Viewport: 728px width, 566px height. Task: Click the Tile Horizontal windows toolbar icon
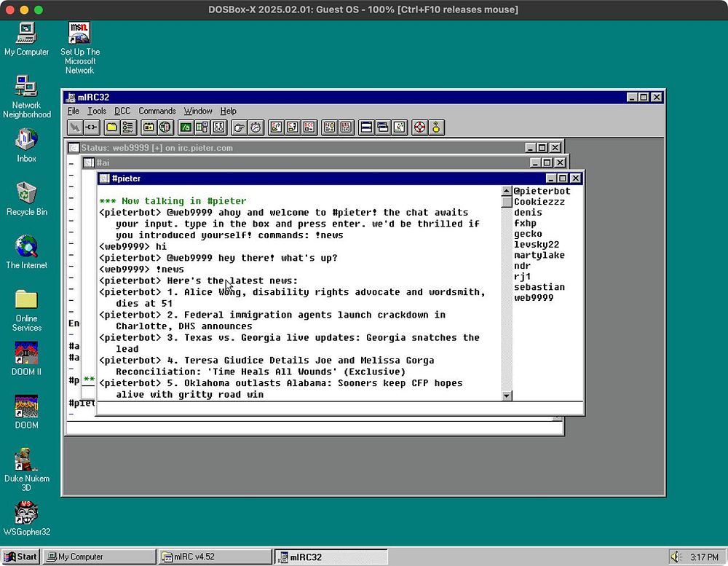coord(365,127)
